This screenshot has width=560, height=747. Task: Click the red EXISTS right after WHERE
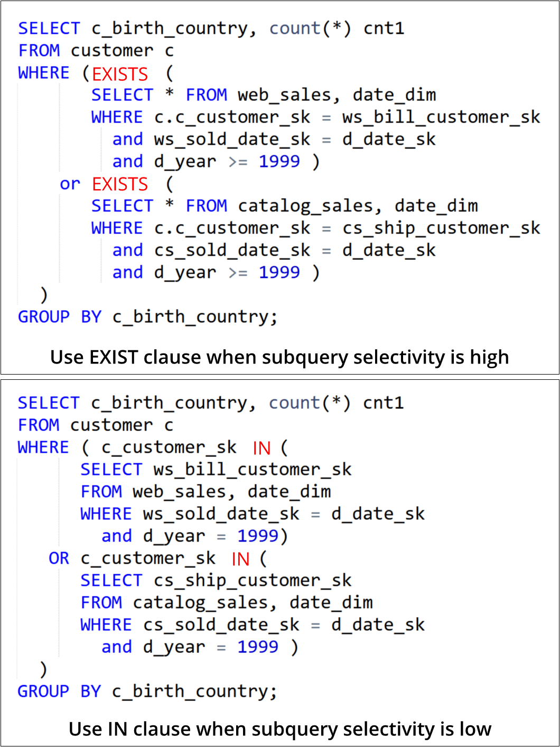(120, 74)
